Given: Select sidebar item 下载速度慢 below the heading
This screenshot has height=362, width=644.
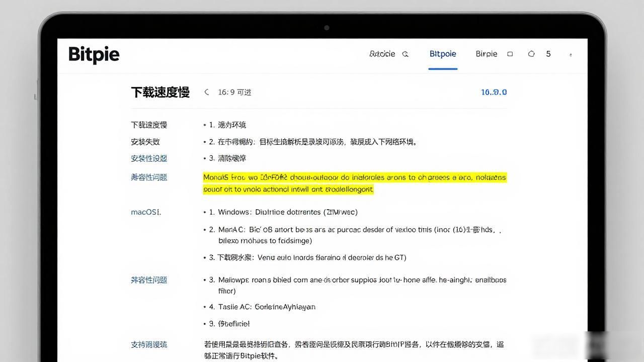Looking at the screenshot, I should pyautogui.click(x=149, y=125).
